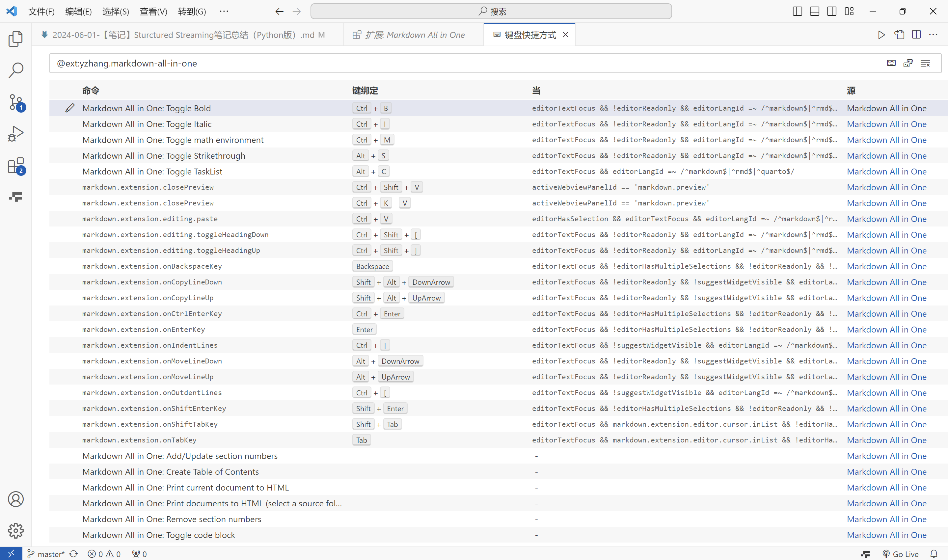
Task: Close the 键盘快捷方式 tab
Action: coord(565,35)
